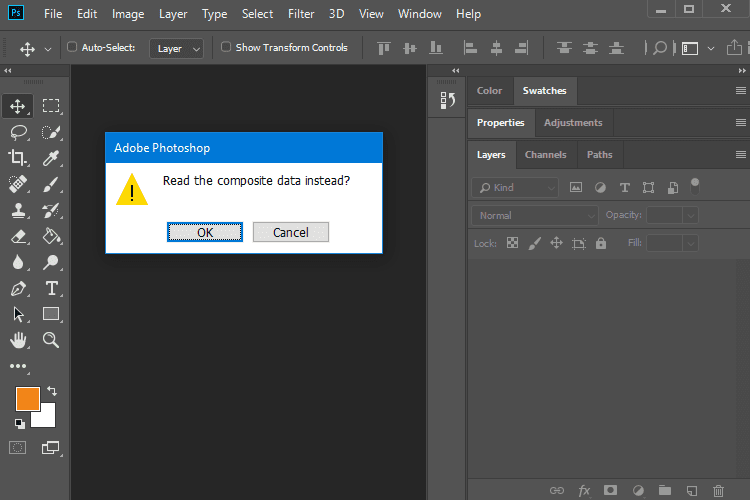
Task: Click the Fill value field
Action: 664,244
